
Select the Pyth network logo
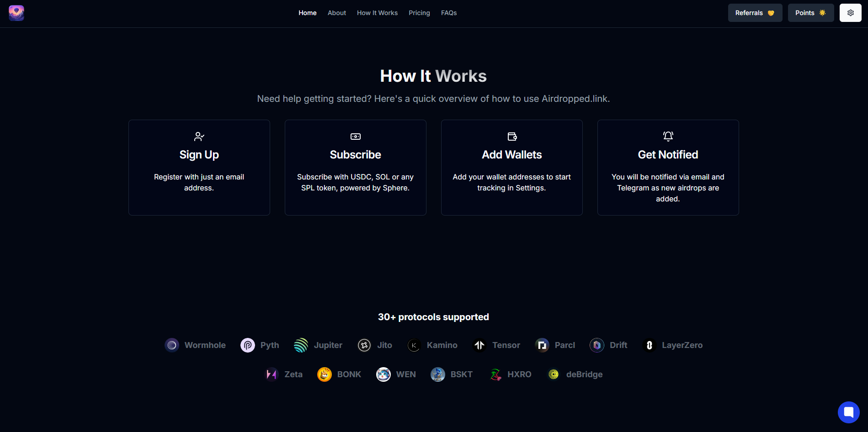tap(248, 345)
